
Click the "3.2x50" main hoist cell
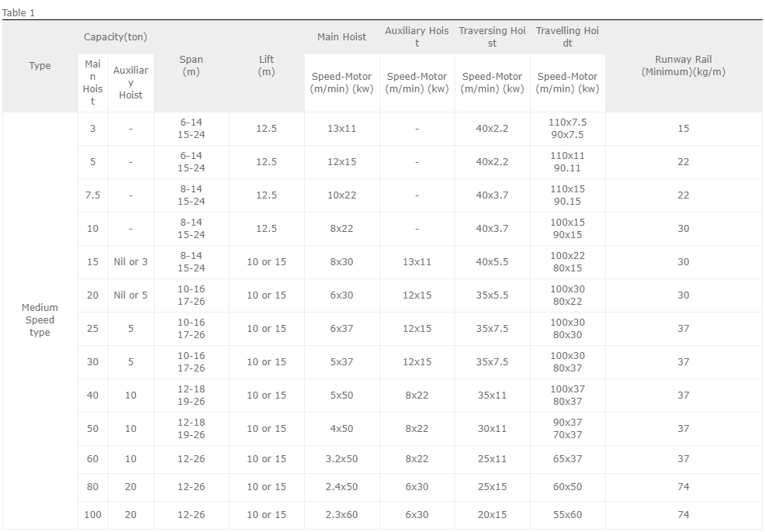coord(341,459)
